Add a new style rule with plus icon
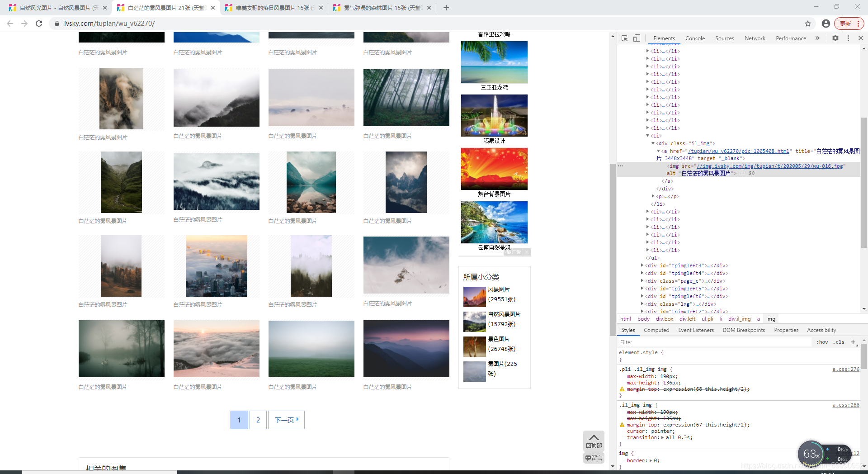Screen dimensions: 868x474 click(853, 342)
